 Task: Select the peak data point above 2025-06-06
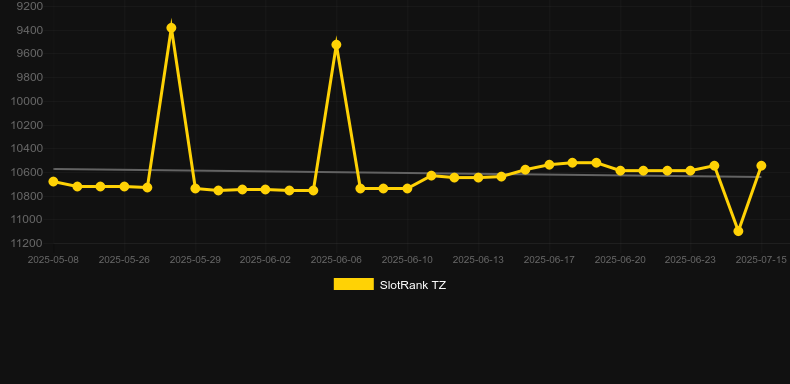(x=337, y=45)
